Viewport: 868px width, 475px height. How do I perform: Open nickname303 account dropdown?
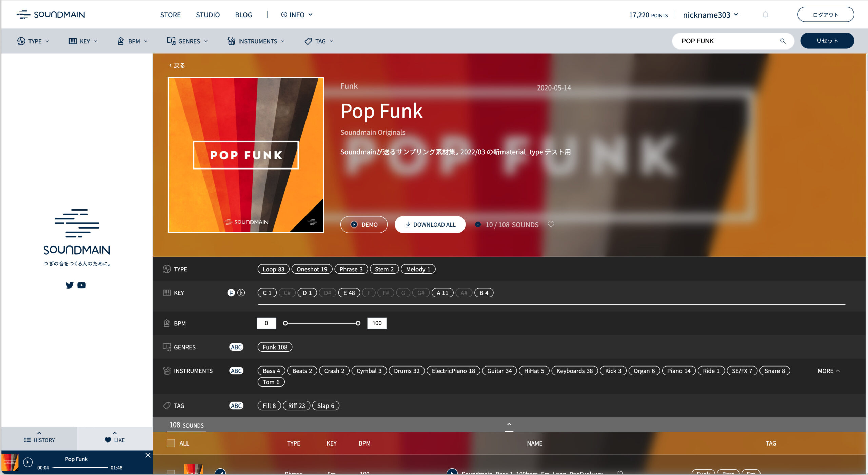click(x=710, y=15)
